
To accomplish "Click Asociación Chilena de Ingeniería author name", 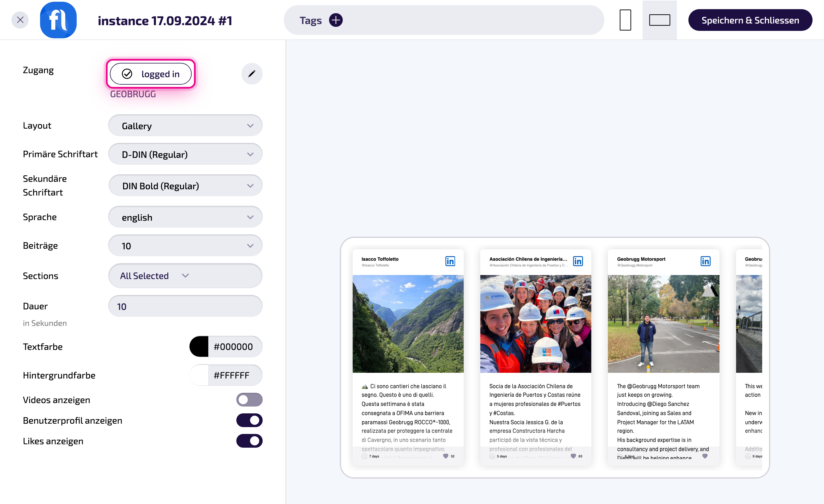I will pos(528,259).
